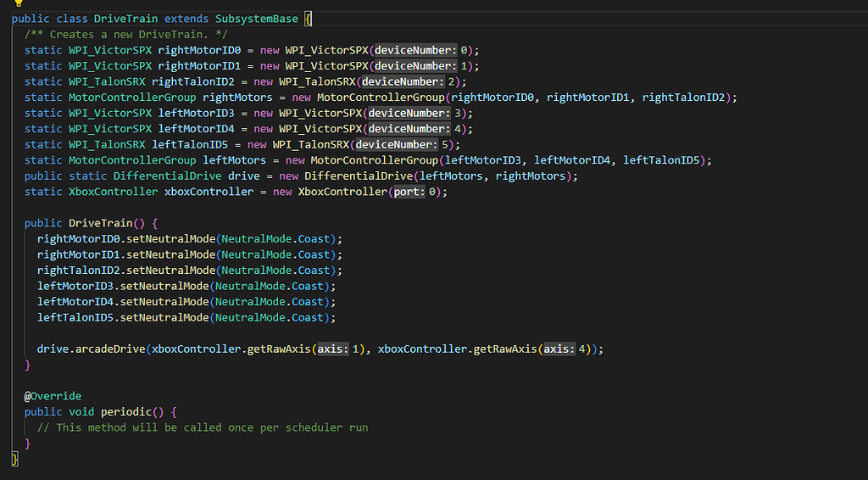Click the @Override annotation
This screenshot has height=480, width=868.
[x=53, y=396]
